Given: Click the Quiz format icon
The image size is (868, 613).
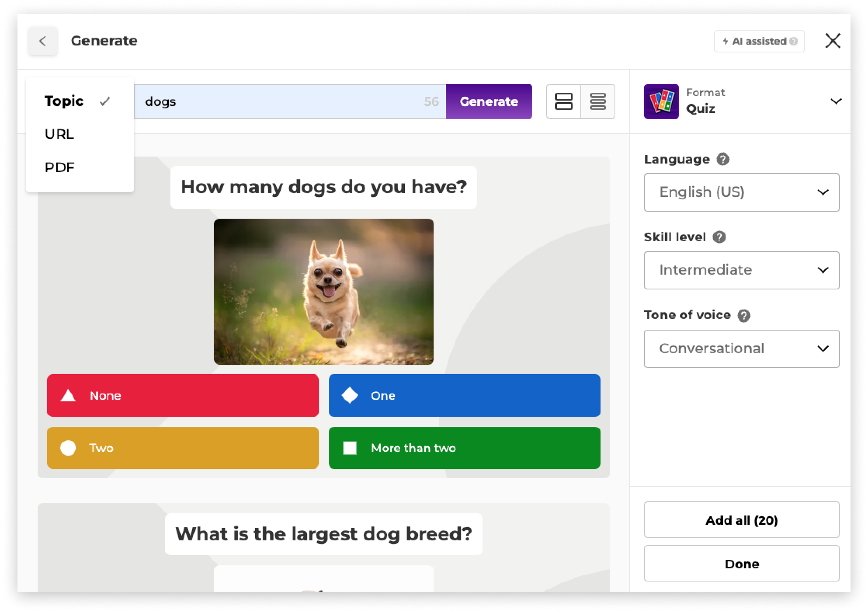Looking at the screenshot, I should tap(661, 101).
